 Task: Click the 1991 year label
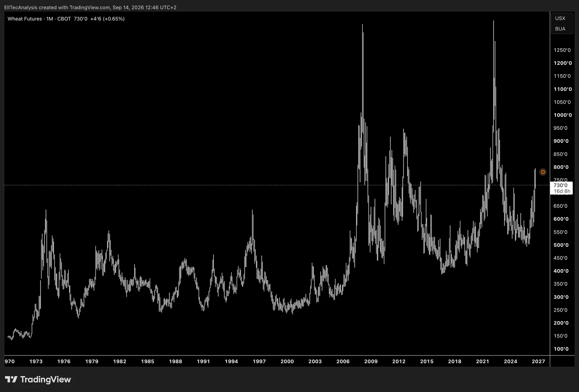[x=203, y=361]
